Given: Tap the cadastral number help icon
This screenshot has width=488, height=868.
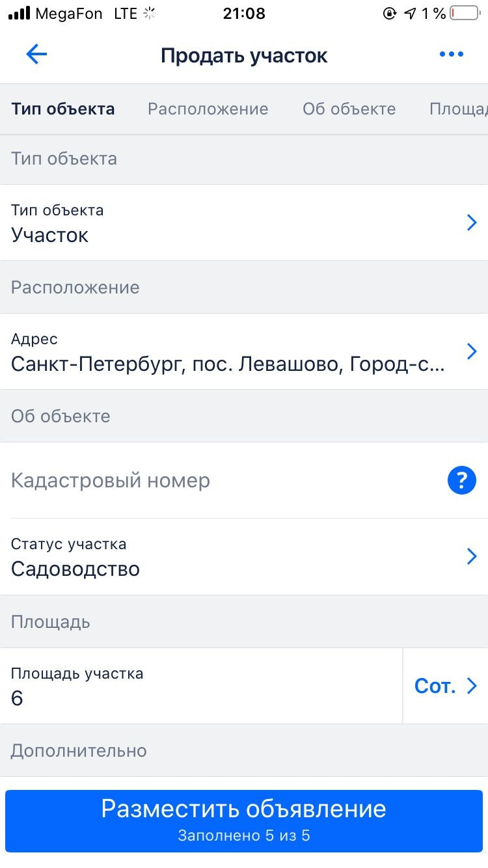Looking at the screenshot, I should (462, 481).
